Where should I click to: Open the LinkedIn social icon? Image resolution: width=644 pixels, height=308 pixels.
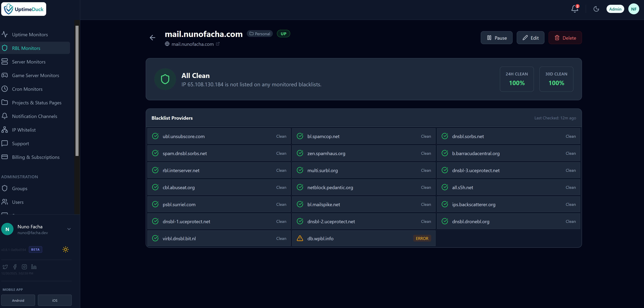pyautogui.click(x=34, y=267)
